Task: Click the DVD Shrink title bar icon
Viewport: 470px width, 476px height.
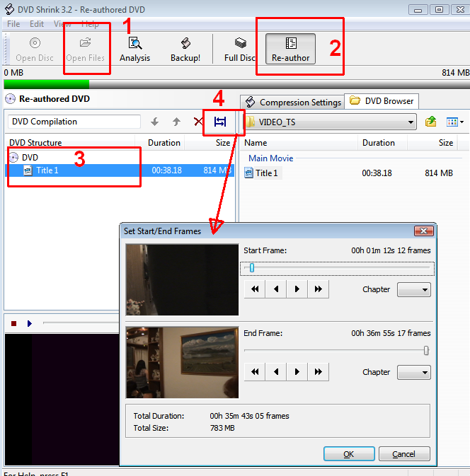Action: click(9, 9)
